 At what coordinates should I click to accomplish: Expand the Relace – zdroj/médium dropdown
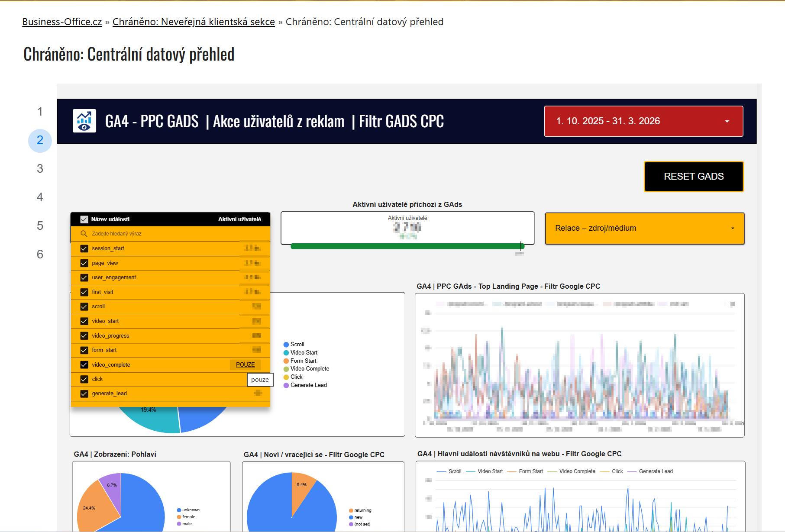click(644, 228)
